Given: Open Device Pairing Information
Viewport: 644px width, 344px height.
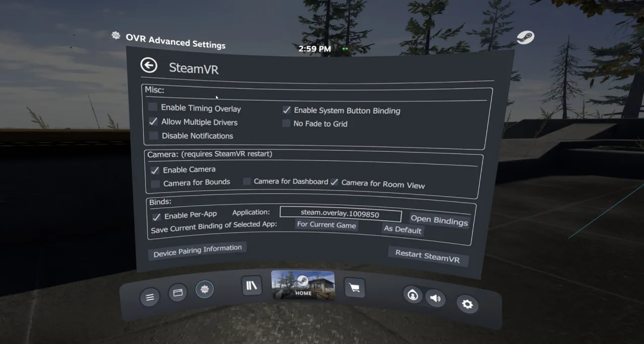Looking at the screenshot, I should coord(197,250).
